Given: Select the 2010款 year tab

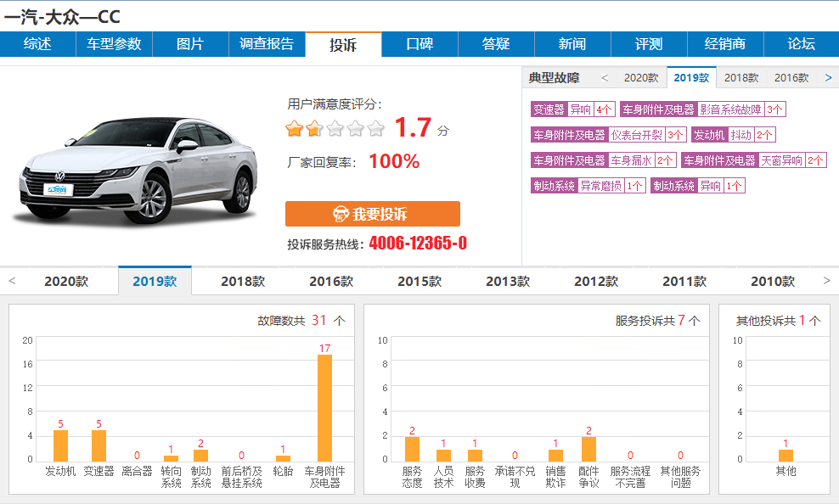Looking at the screenshot, I should pyautogui.click(x=773, y=281).
